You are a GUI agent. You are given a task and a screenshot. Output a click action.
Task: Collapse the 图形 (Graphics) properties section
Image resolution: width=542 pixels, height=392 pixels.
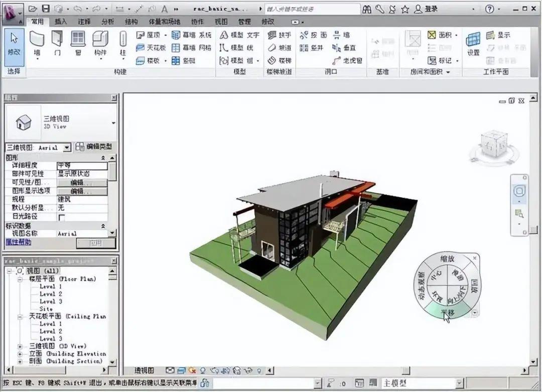(x=103, y=158)
